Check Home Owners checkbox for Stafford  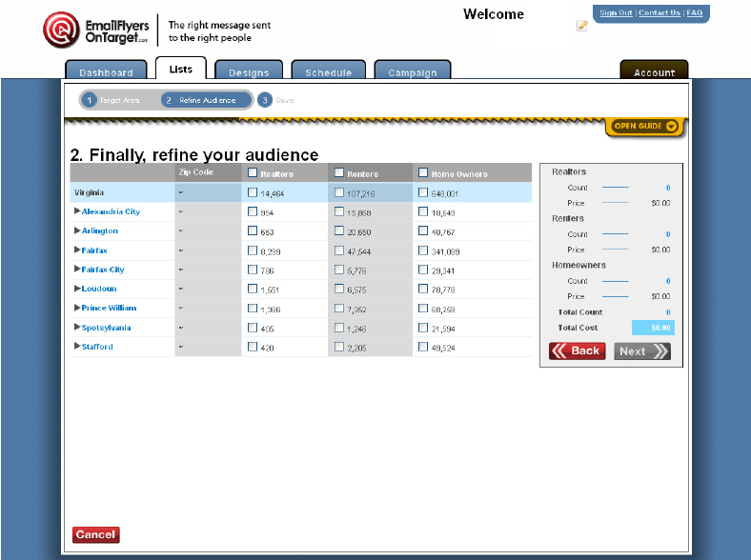point(423,347)
